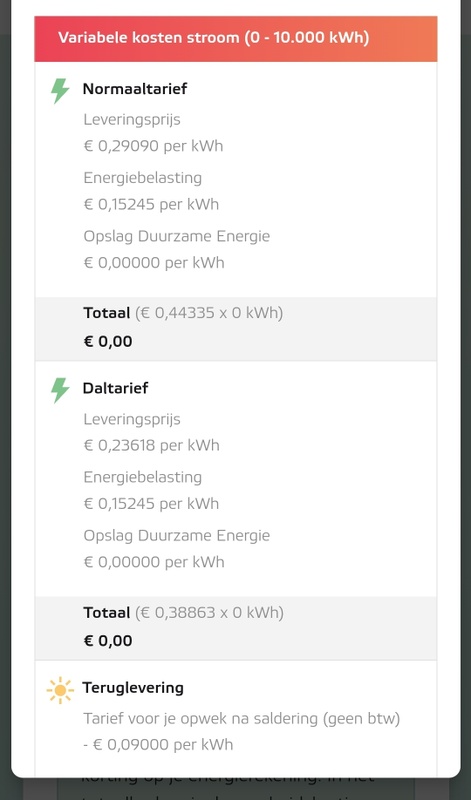Click the Daltarief total € 0,38863 line
The width and height of the screenshot is (471, 800).
(x=184, y=612)
